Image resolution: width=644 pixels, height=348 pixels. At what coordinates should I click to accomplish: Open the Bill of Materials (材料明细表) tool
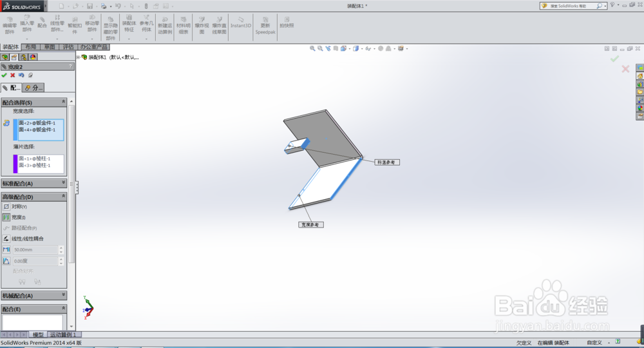click(183, 26)
